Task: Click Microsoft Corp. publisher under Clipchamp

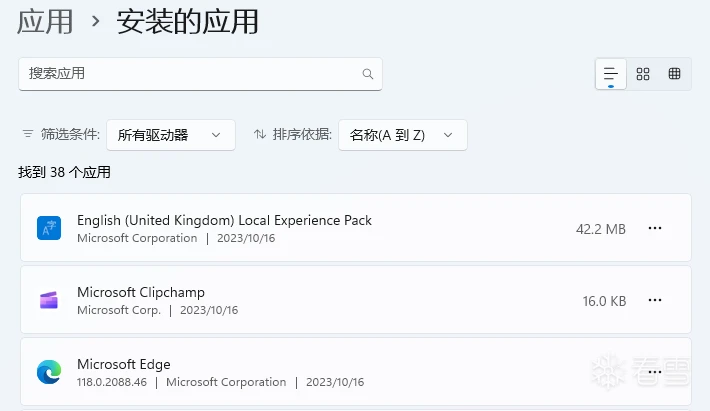Action: click(119, 310)
